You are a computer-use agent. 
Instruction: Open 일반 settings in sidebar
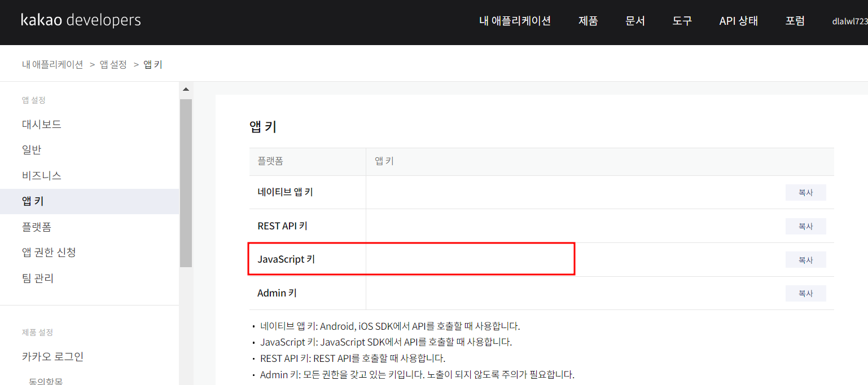click(32, 150)
